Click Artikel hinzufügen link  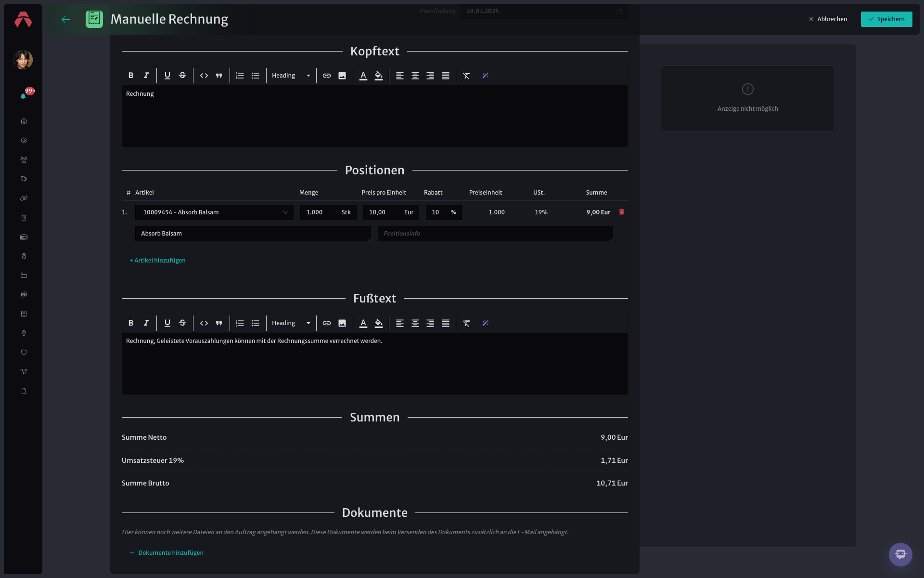[157, 261]
